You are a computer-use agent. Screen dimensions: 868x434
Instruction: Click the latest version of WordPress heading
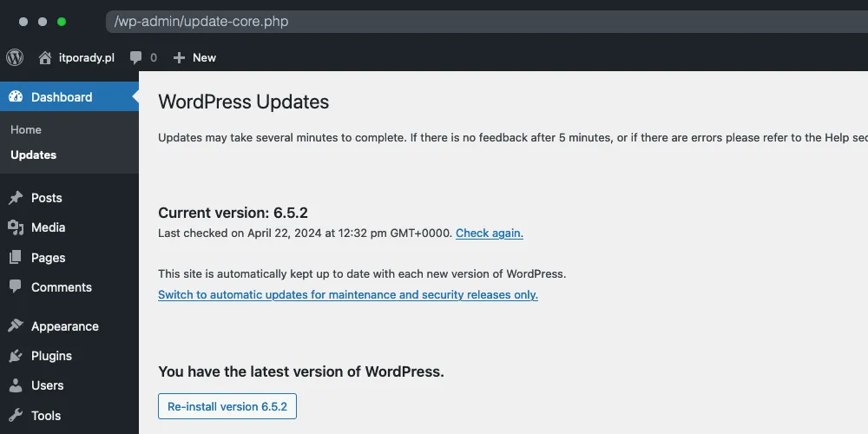tap(301, 372)
